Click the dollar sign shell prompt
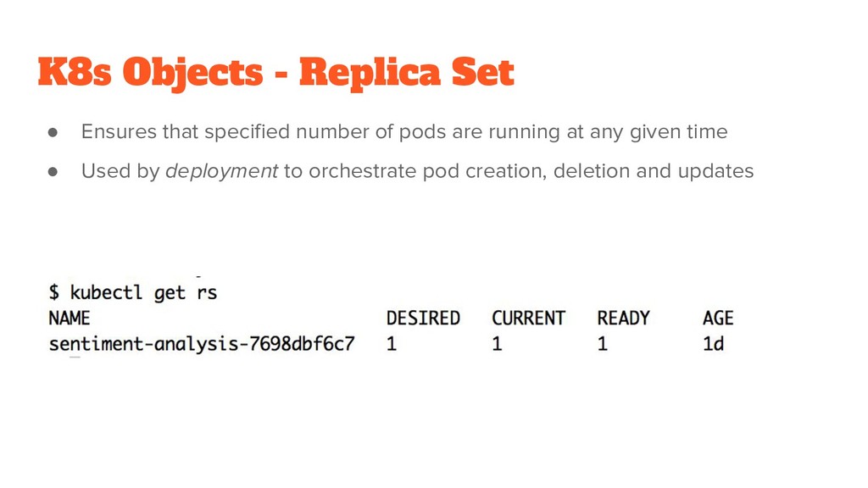Viewport: 868px width, 488px height. (53, 291)
